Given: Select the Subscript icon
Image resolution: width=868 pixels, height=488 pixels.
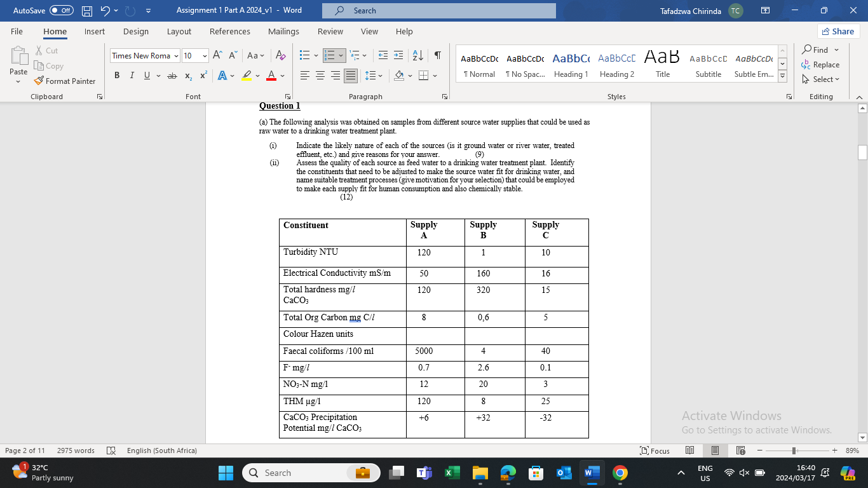Looking at the screenshot, I should tap(188, 75).
